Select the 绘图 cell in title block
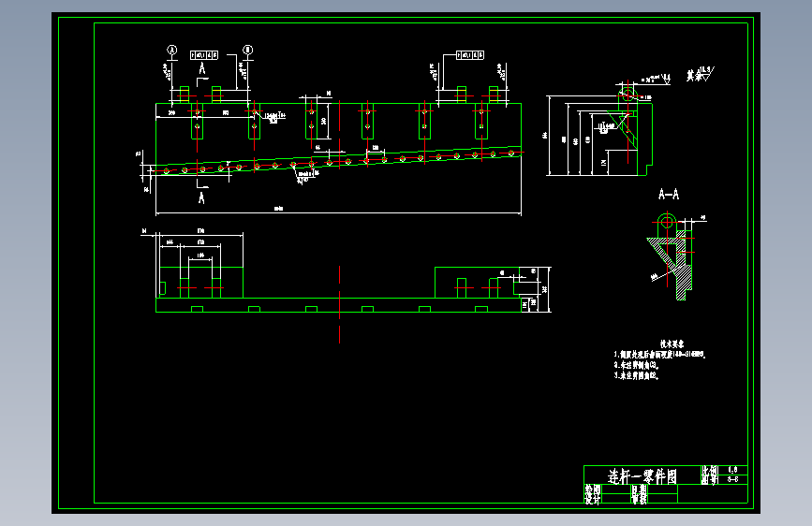812x526 pixels. tap(593, 489)
